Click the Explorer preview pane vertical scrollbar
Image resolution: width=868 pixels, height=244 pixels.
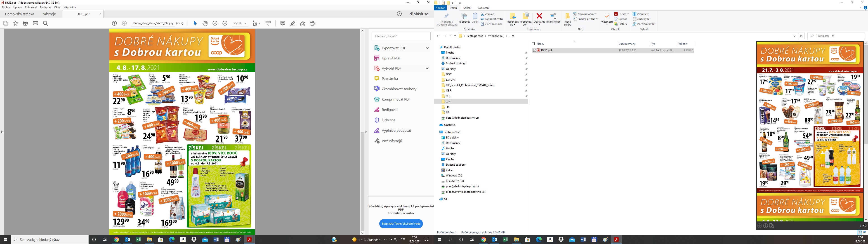point(866,131)
